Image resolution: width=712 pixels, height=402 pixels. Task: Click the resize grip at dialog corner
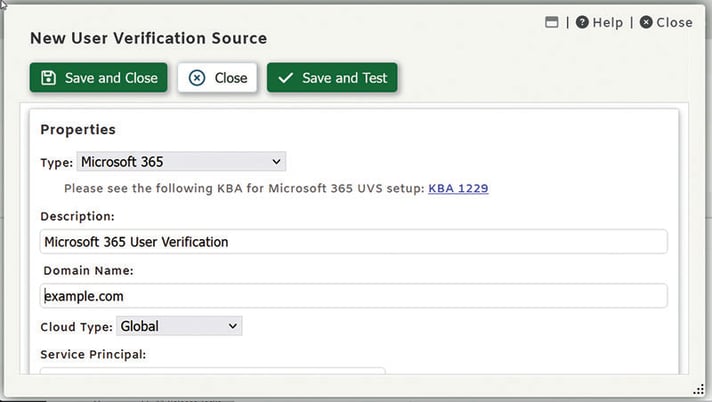click(x=698, y=389)
